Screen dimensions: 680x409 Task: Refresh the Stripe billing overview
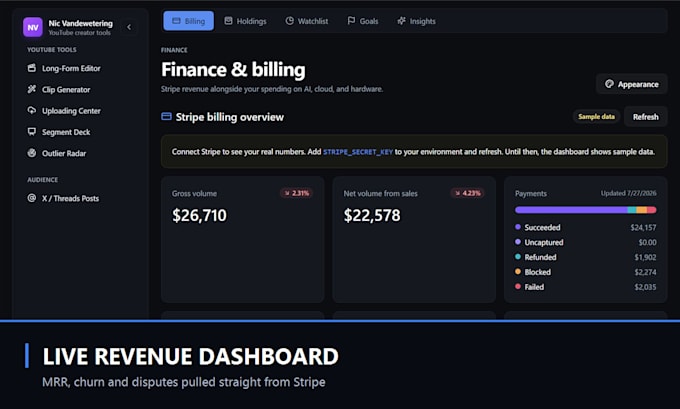click(x=645, y=117)
